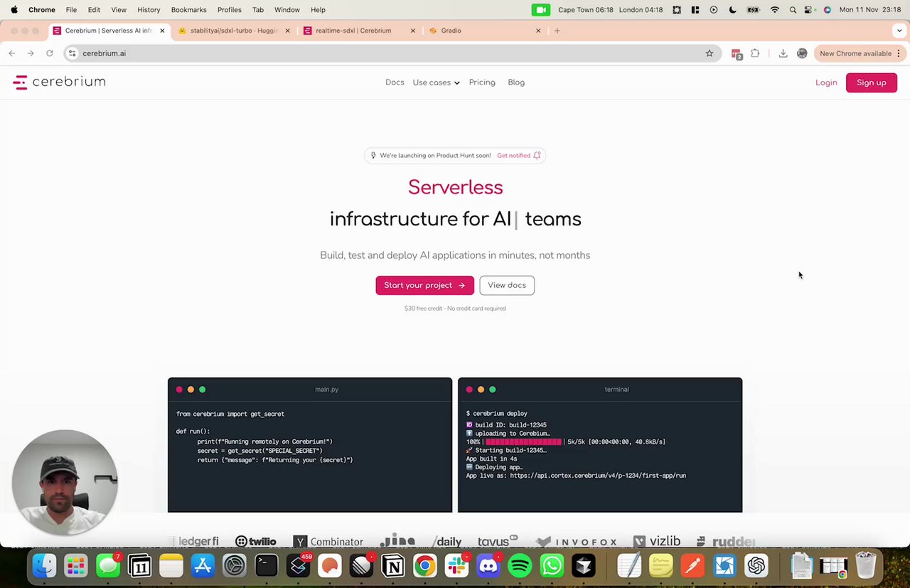This screenshot has height=588, width=910.
Task: Click Get notified for Product Hunt launch
Action: pos(518,155)
